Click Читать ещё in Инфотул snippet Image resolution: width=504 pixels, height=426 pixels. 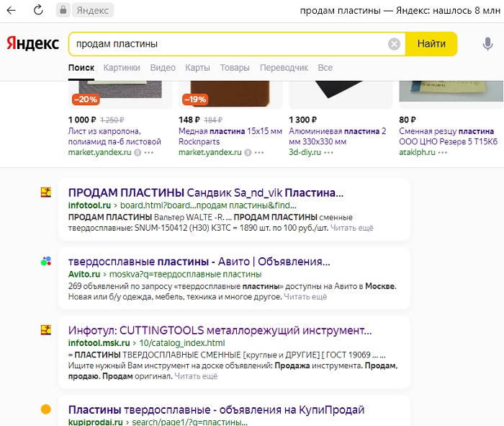[x=196, y=376]
